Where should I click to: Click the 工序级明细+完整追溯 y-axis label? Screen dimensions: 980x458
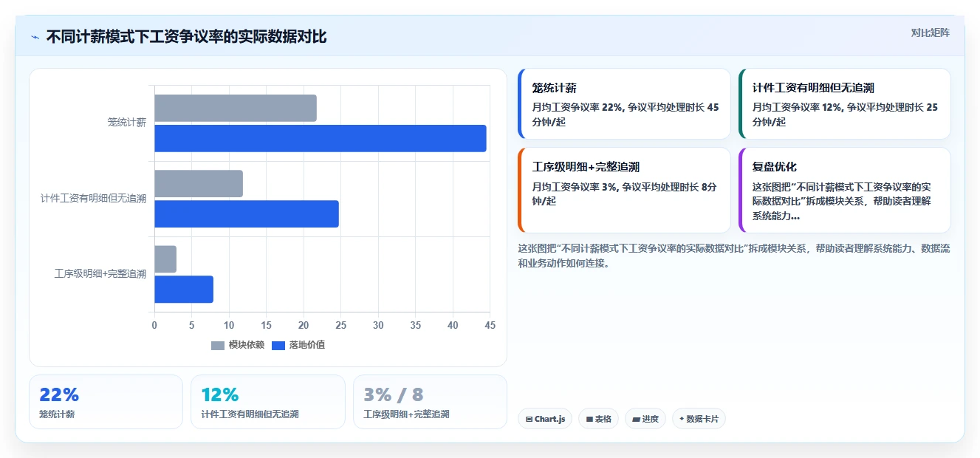click(x=100, y=273)
